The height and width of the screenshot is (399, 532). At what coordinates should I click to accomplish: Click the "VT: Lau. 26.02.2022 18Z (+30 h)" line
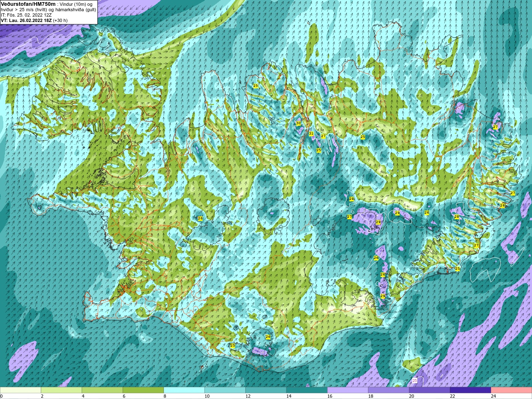coord(34,20)
